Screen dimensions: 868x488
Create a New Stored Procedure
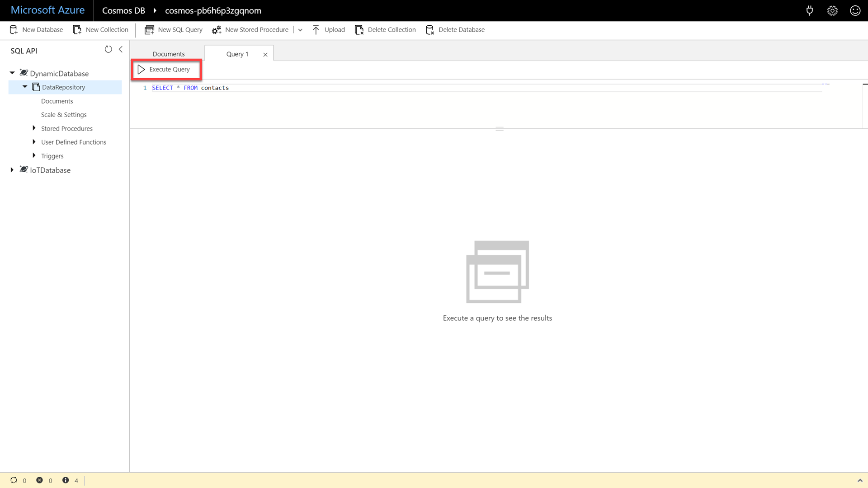pos(250,30)
